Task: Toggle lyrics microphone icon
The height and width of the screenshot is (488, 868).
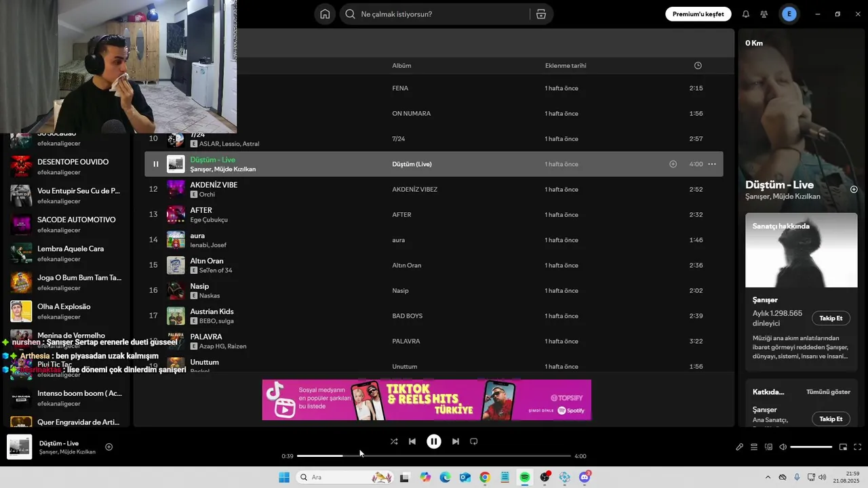Action: coord(740,447)
